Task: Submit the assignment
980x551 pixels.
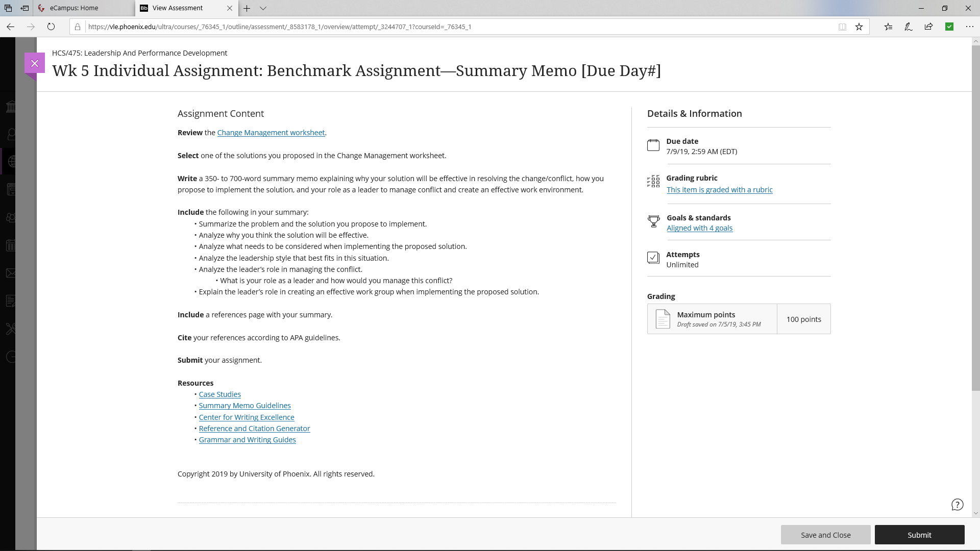Action: coord(919,535)
